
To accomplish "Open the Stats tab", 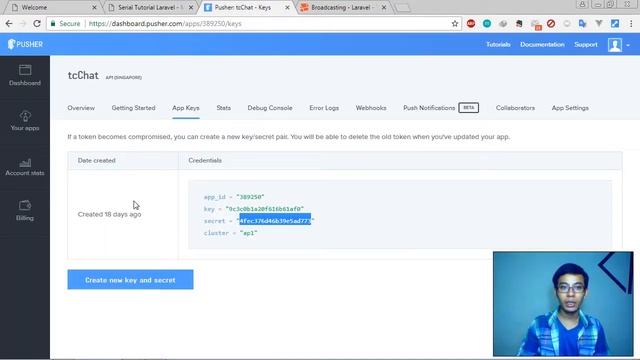I will click(x=224, y=108).
